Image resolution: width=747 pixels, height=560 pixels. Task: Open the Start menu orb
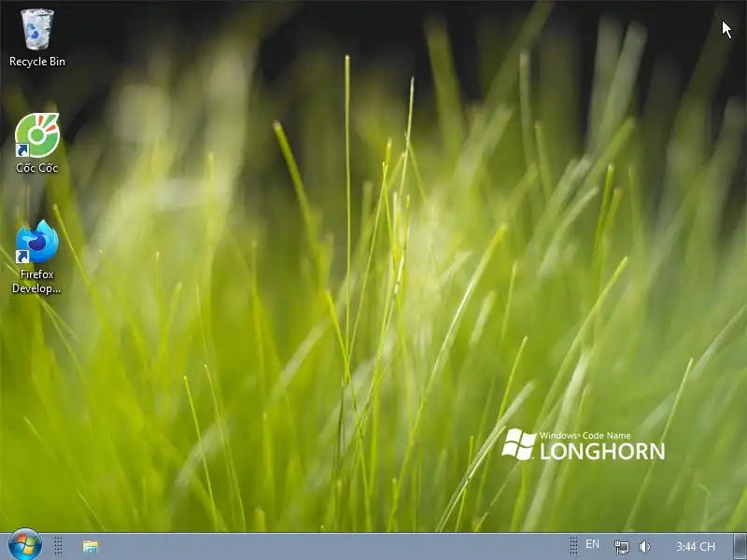[x=25, y=545]
